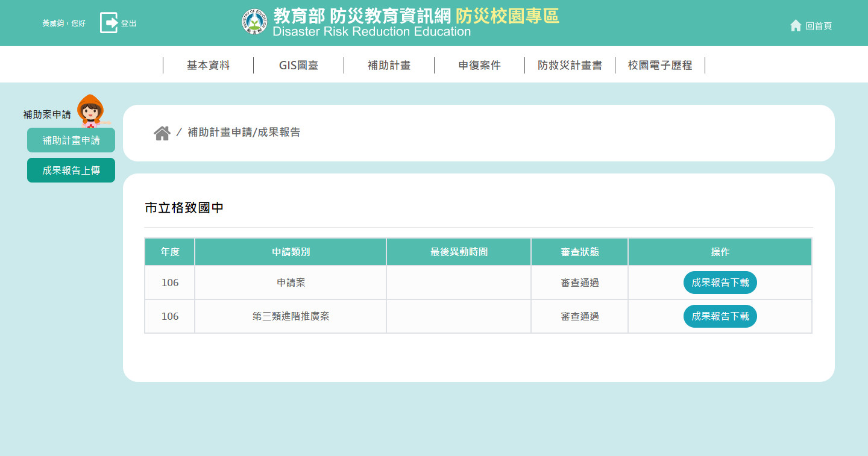Go to 補助計畫 in navigation bar

pyautogui.click(x=389, y=66)
